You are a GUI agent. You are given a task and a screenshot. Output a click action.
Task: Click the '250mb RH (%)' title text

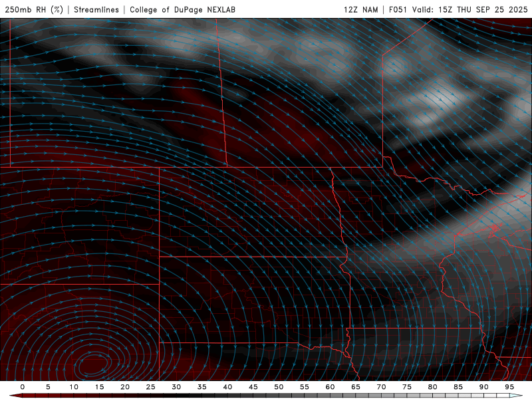34,9
